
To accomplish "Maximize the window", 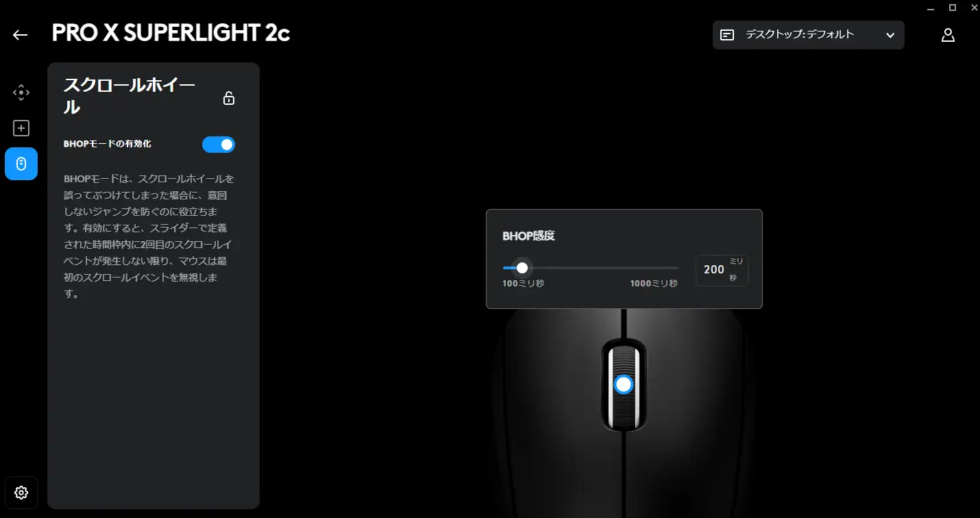I will point(952,8).
